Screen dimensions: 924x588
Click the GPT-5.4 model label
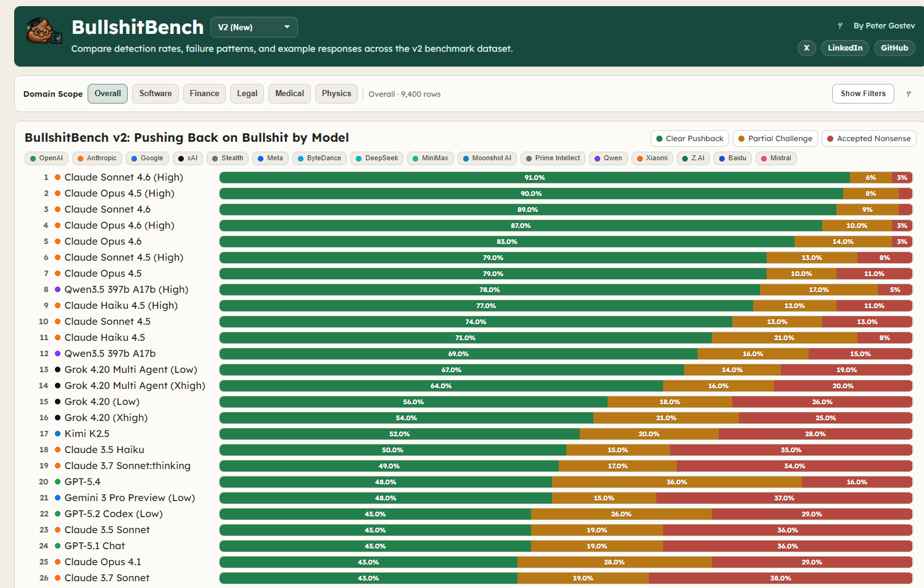point(82,482)
